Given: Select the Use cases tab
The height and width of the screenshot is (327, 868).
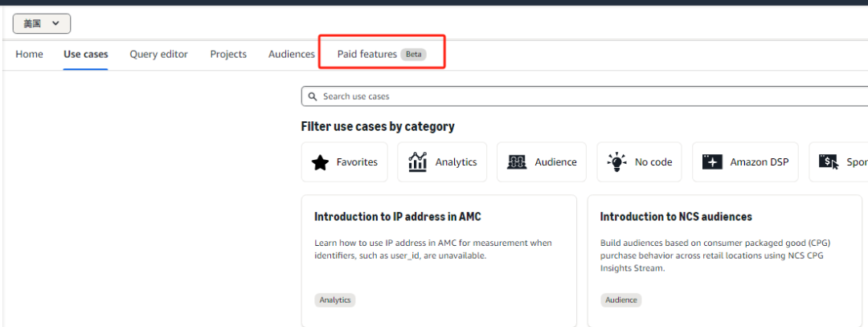Looking at the screenshot, I should [85, 55].
